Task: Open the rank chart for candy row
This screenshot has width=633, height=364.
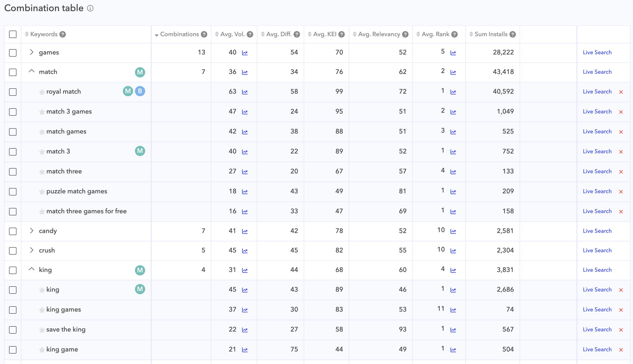Action: [453, 232]
